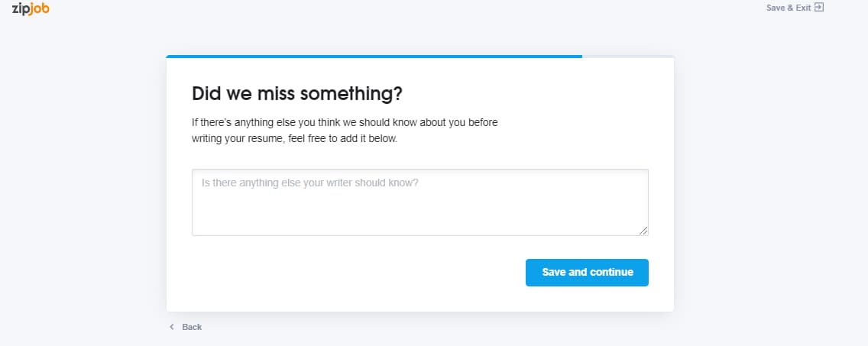Click the "writing your resume" description line
Image resolution: width=868 pixels, height=346 pixels.
coord(294,138)
